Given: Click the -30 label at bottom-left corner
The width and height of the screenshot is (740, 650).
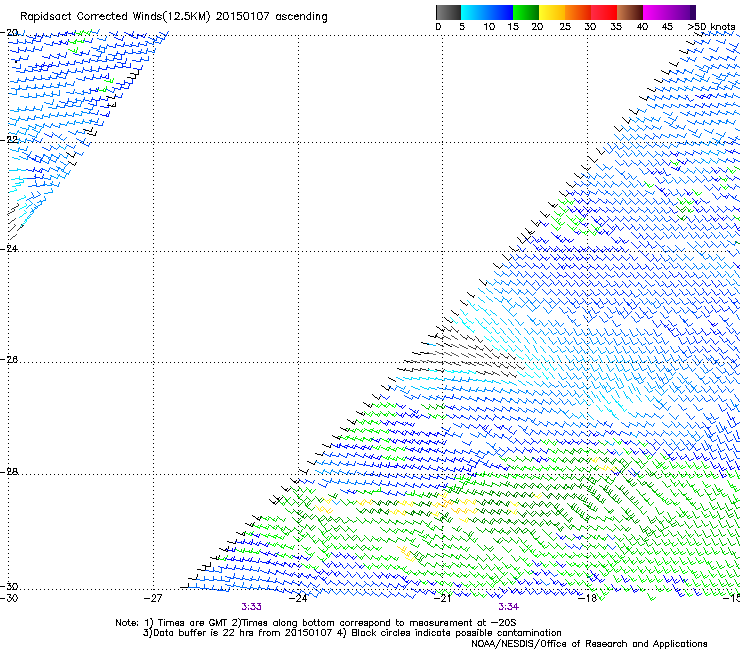Looking at the screenshot, I should coord(9,598).
